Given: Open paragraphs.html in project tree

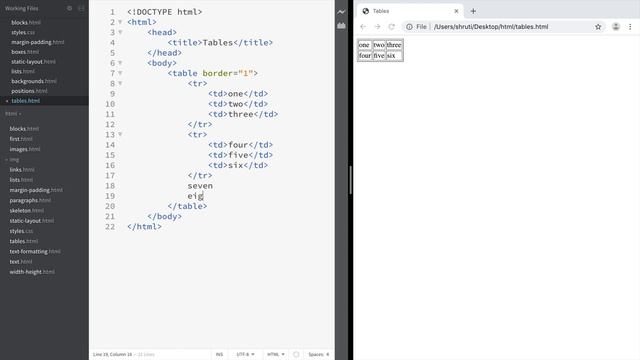Looking at the screenshot, I should [x=30, y=200].
